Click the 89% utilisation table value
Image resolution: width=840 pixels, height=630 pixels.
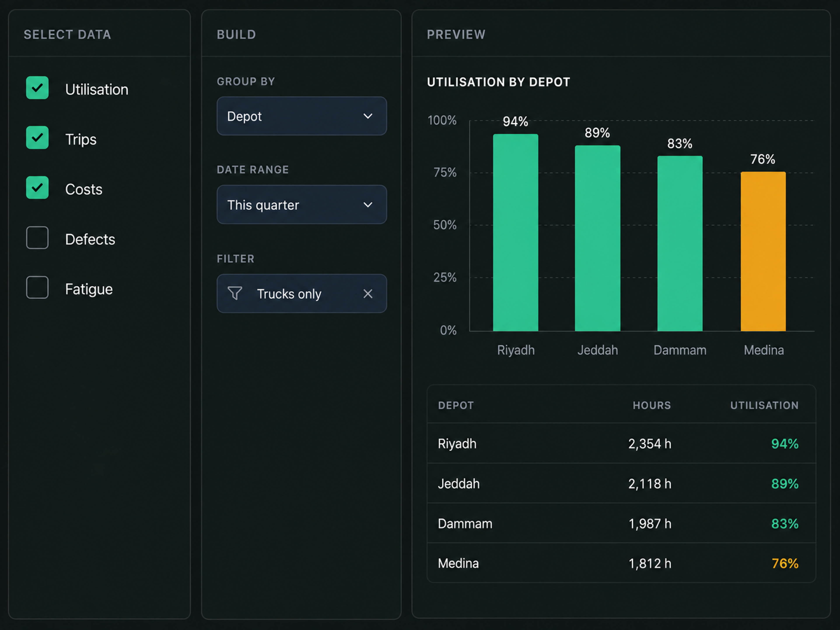click(785, 484)
